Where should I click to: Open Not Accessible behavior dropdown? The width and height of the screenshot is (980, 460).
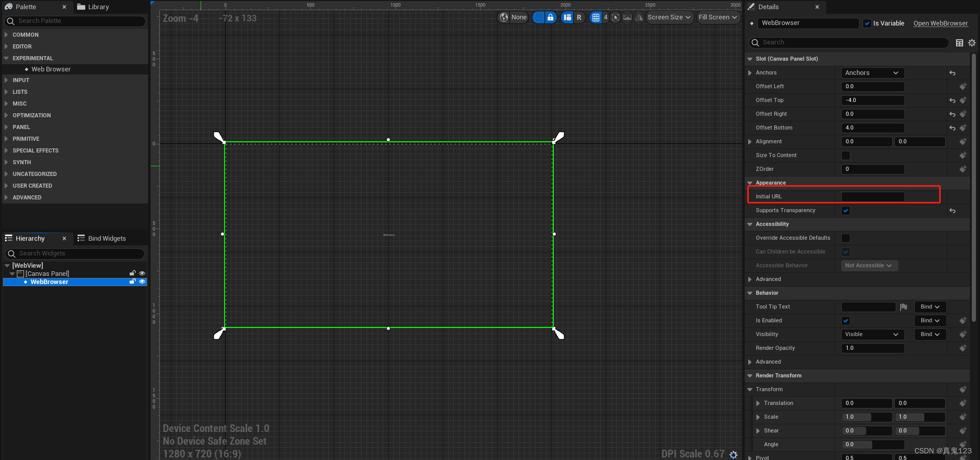(x=869, y=266)
